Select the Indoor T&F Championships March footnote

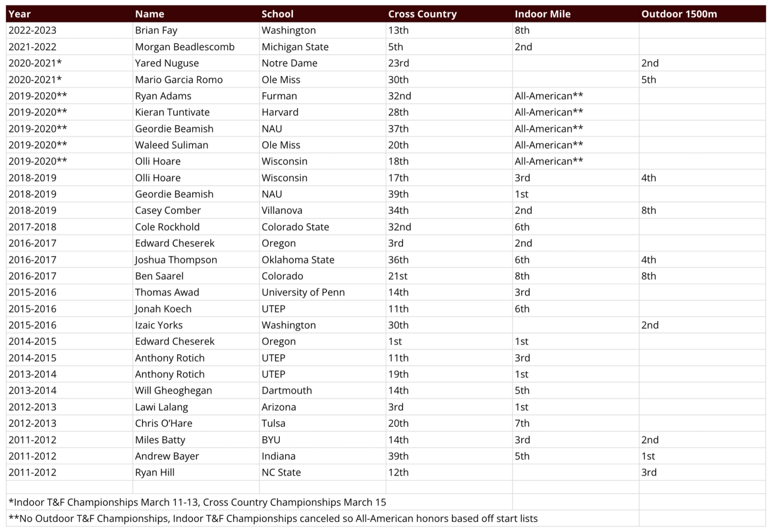[x=197, y=502]
